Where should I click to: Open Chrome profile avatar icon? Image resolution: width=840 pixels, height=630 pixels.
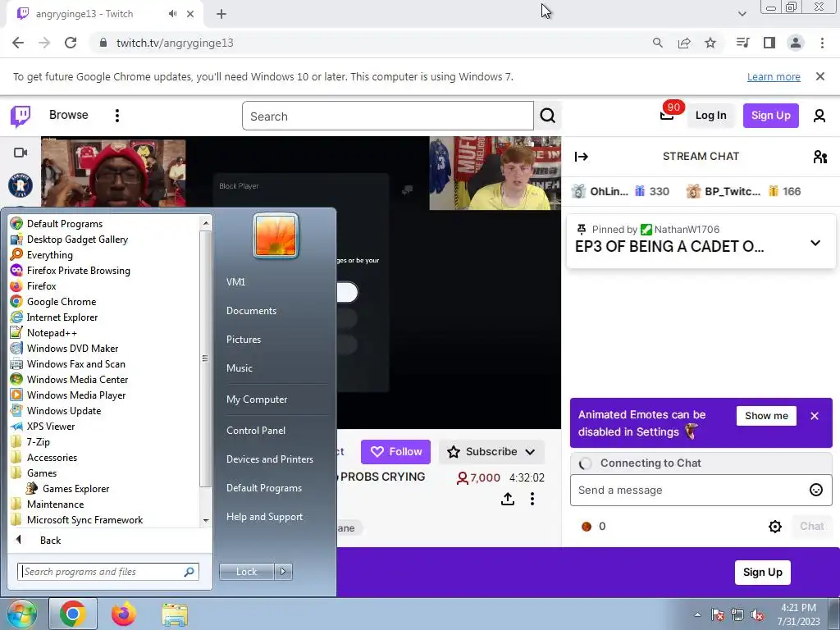(x=796, y=43)
